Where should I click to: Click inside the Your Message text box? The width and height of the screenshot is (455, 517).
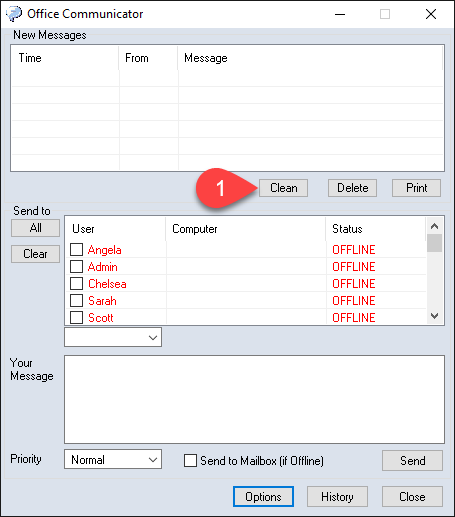[254, 399]
